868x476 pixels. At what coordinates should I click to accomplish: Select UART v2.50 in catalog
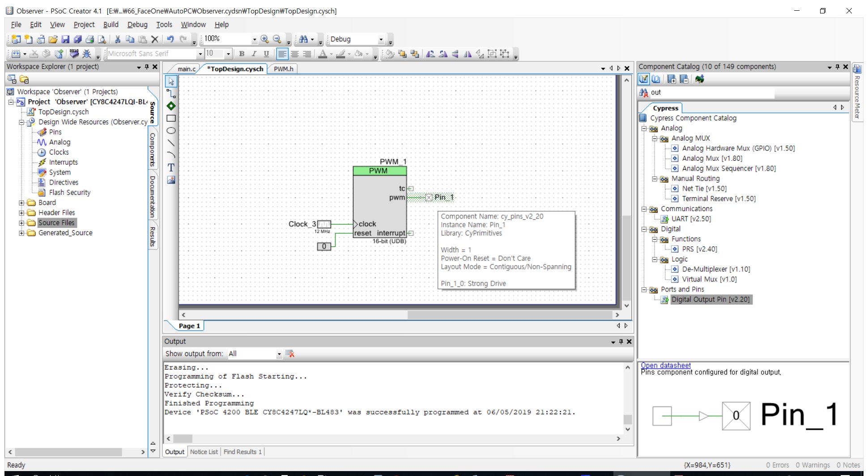691,219
